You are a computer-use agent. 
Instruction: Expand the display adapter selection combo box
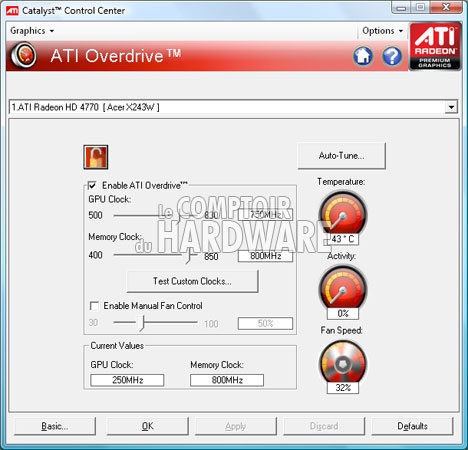[x=451, y=107]
